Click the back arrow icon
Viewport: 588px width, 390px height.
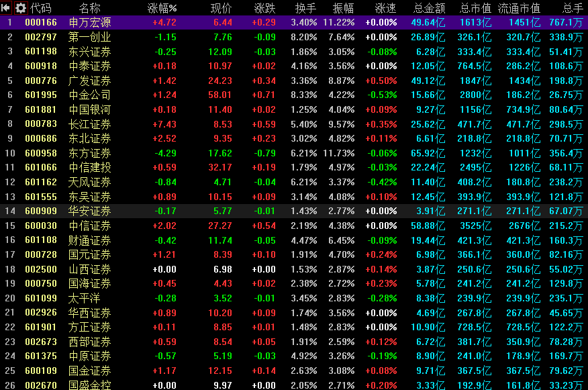coord(5,8)
